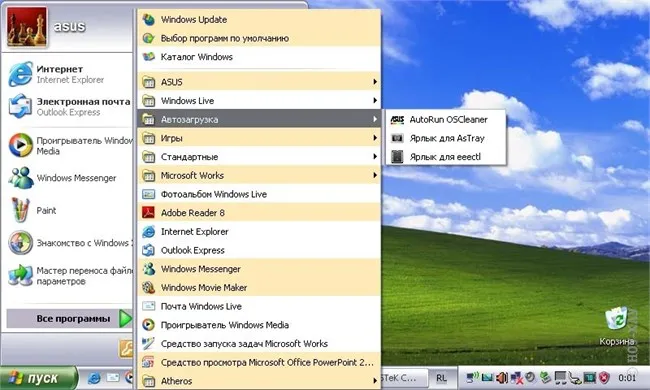Expand the Microsoft Works submenu arrow
The width and height of the screenshot is (650, 390).
375,175
